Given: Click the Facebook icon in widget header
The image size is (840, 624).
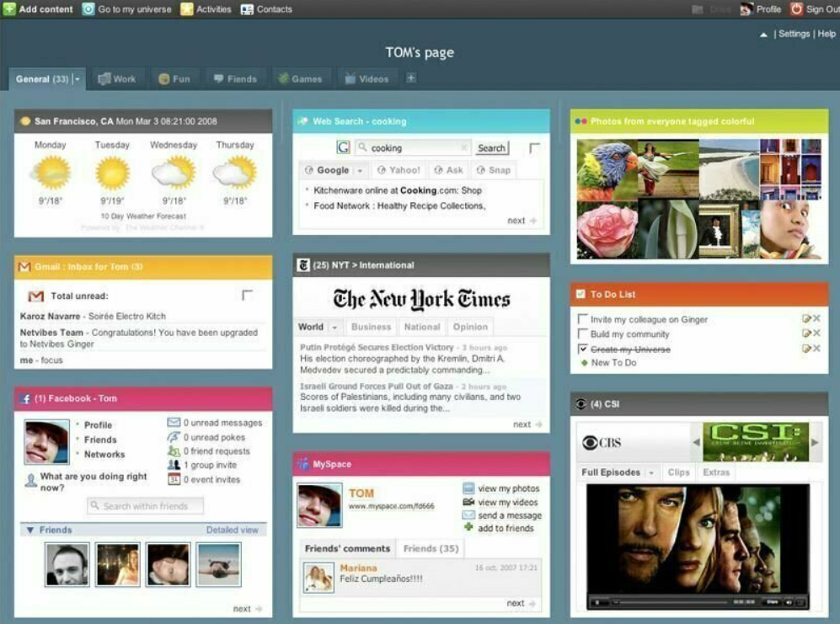Looking at the screenshot, I should [25, 398].
